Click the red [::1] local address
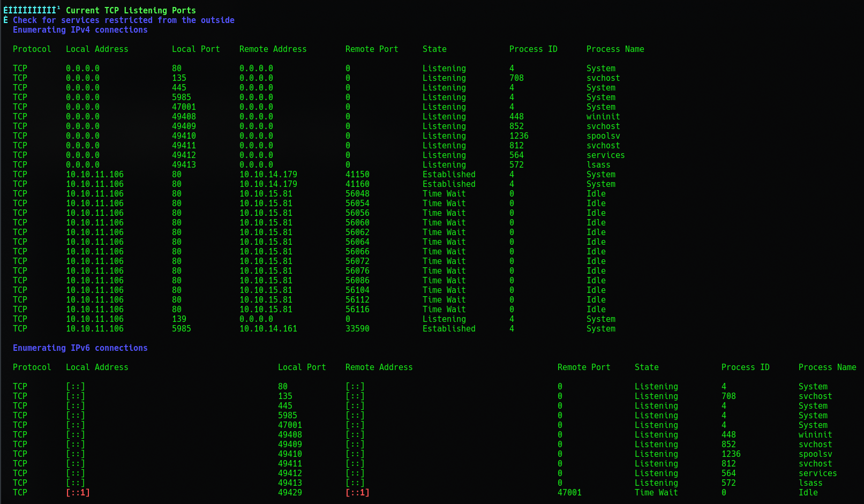Viewport: 864px width, 504px height. (x=78, y=492)
